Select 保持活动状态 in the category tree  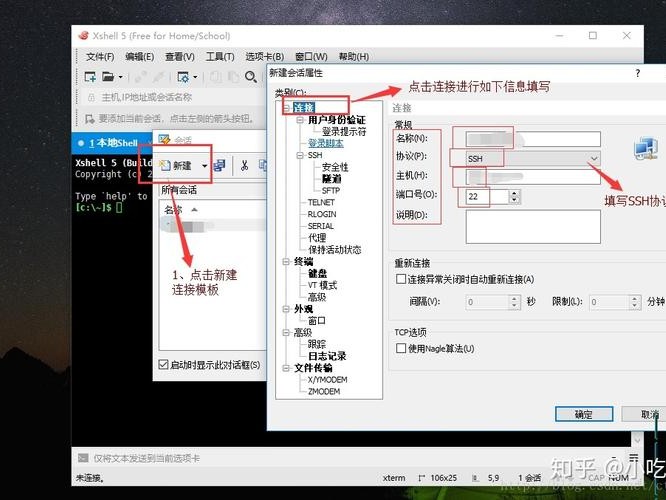coord(335,250)
